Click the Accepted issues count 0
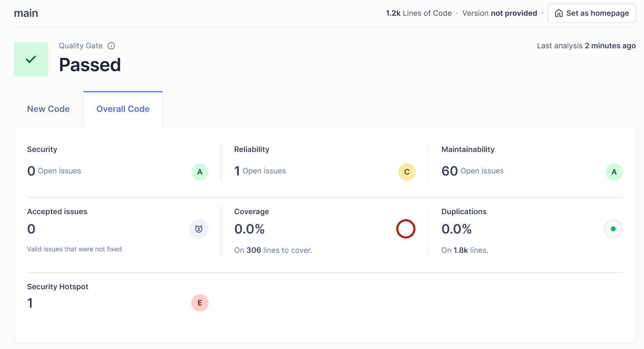Image resolution: width=644 pixels, height=349 pixels. tap(31, 229)
